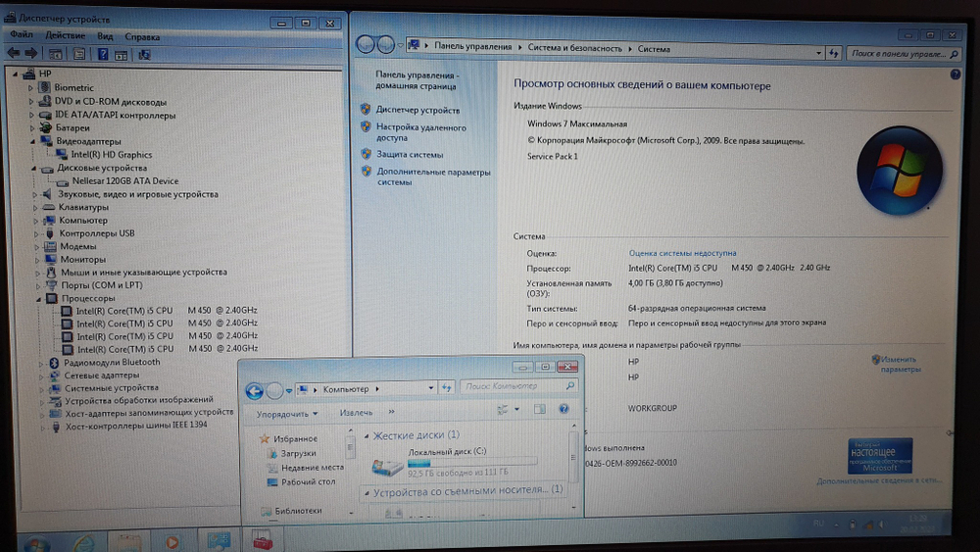The height and width of the screenshot is (552, 980).
Task: Open Диспетчер устройств link in System window
Action: 417,110
